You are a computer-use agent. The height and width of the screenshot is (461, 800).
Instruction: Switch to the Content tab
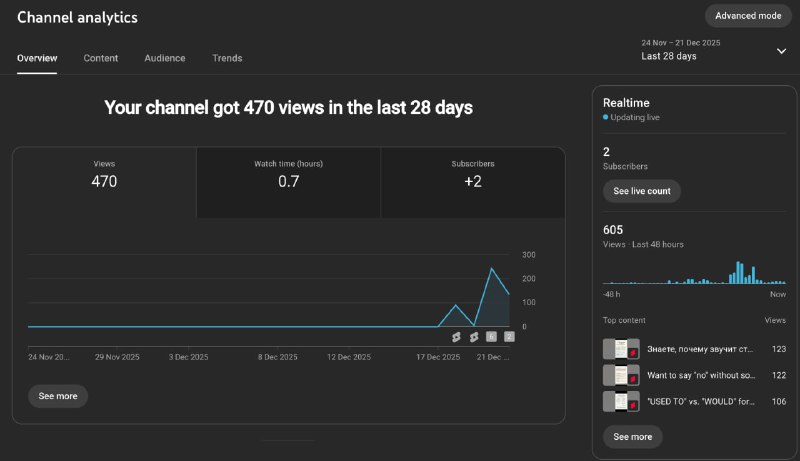tap(101, 58)
